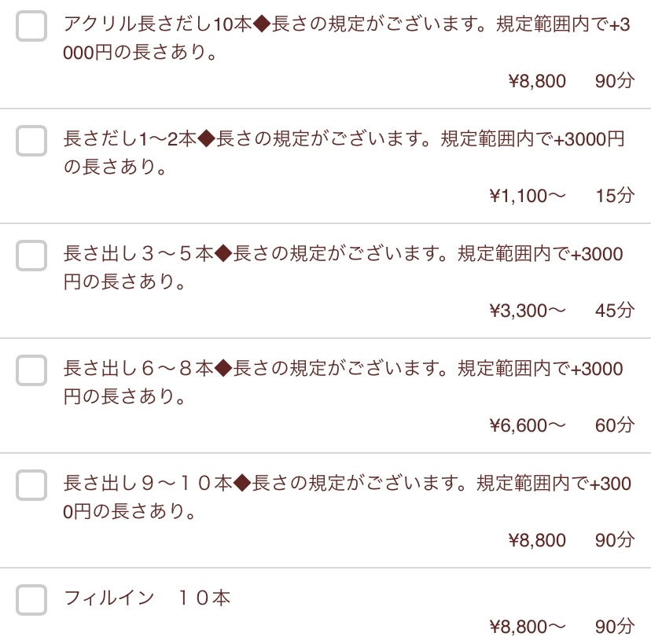Check the アクリル長さだし10本 checkbox

click(31, 28)
